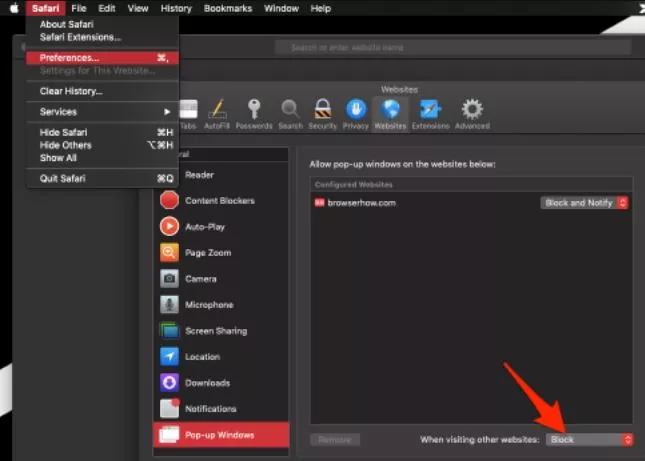Choose Show All menu item

click(102, 158)
